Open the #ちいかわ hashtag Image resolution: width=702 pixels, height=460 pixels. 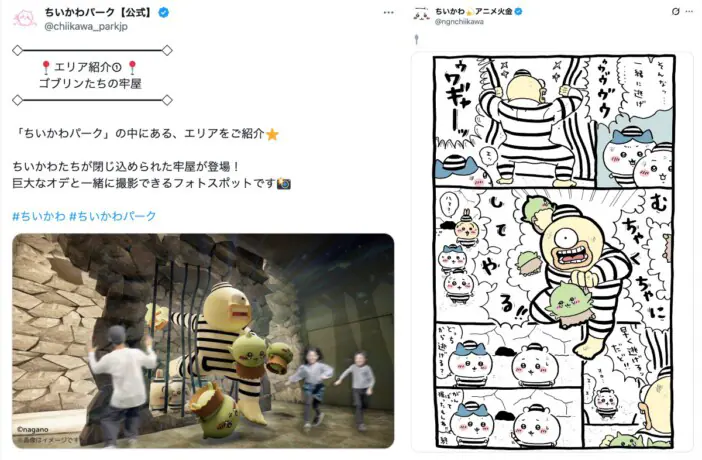(39, 216)
